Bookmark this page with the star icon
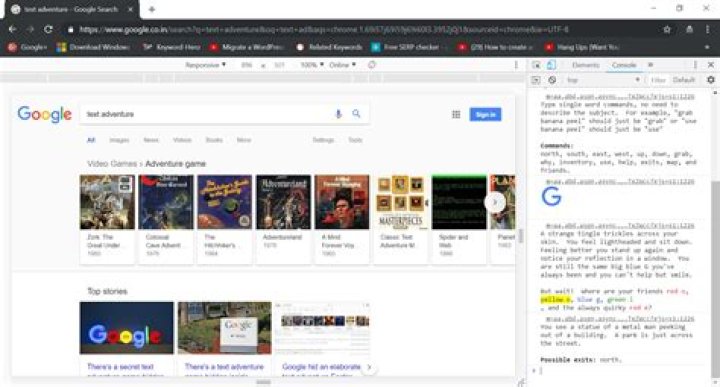 click(x=667, y=29)
